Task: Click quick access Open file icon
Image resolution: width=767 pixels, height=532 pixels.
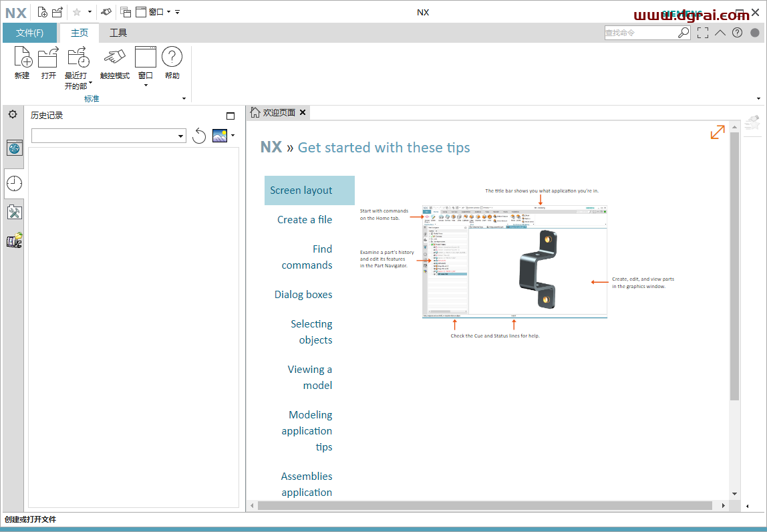Action: pos(57,12)
